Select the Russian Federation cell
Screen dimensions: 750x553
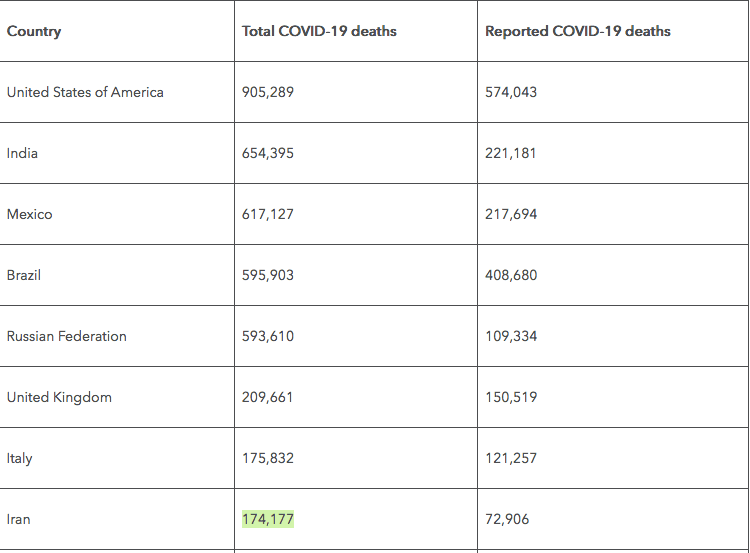(x=67, y=336)
